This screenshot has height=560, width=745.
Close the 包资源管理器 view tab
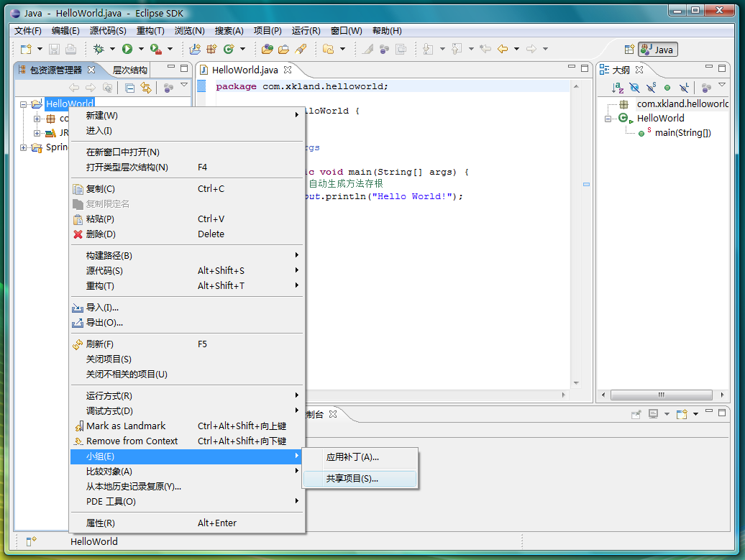coord(91,70)
